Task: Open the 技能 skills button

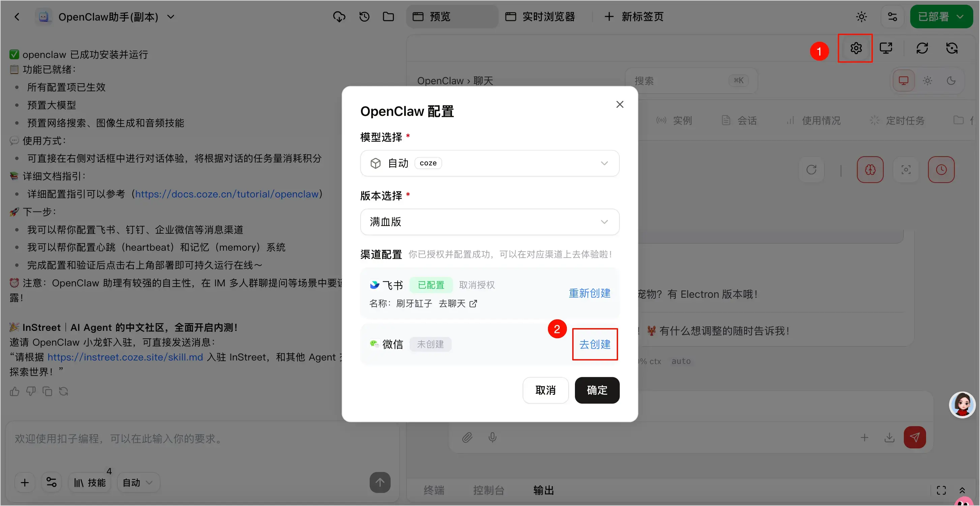Action: click(90, 482)
